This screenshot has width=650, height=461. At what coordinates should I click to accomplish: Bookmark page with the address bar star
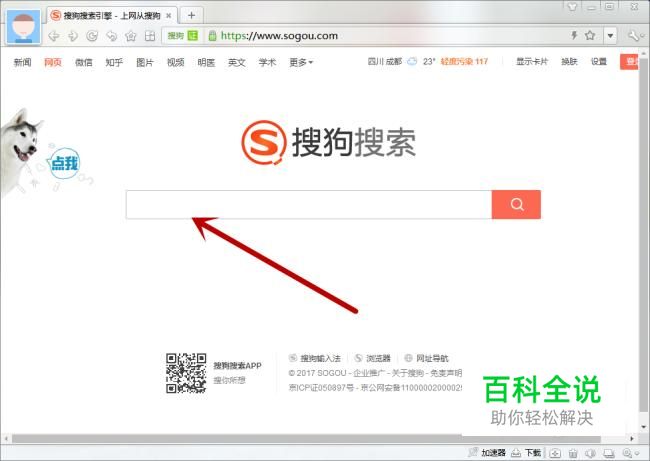click(590, 35)
